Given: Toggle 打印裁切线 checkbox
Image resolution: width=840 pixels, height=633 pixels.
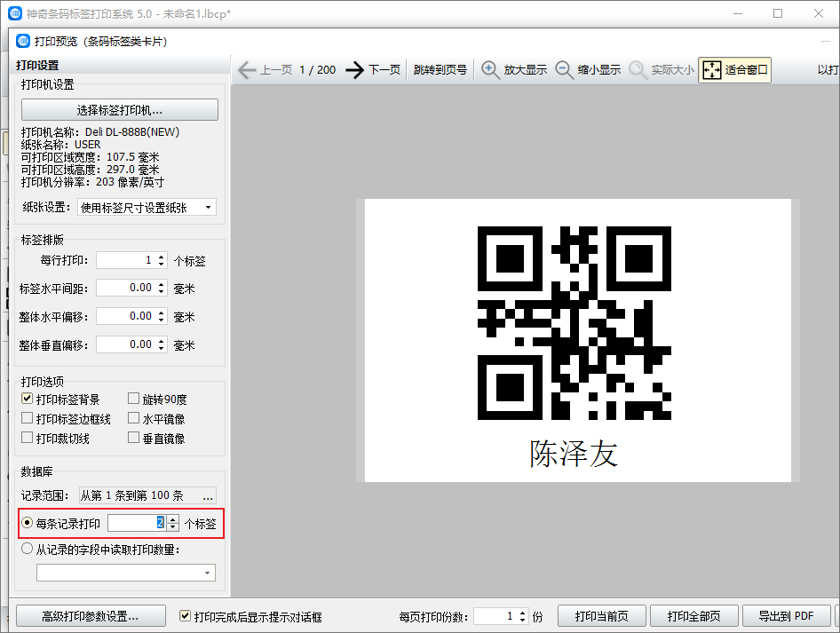Looking at the screenshot, I should point(27,438).
